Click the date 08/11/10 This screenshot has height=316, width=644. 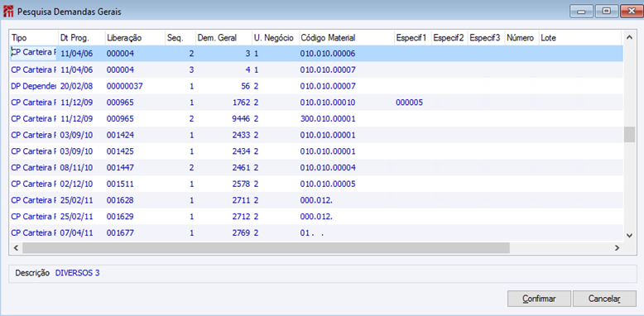tap(76, 167)
